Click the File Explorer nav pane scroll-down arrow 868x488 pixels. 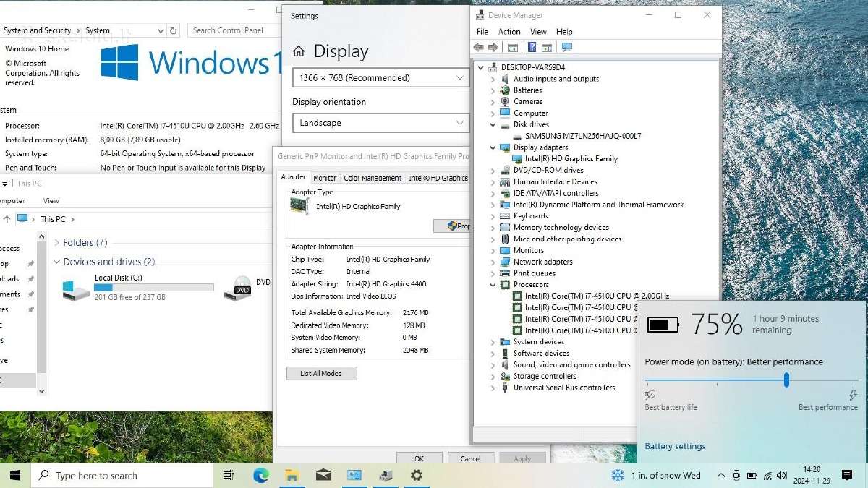[x=41, y=391]
